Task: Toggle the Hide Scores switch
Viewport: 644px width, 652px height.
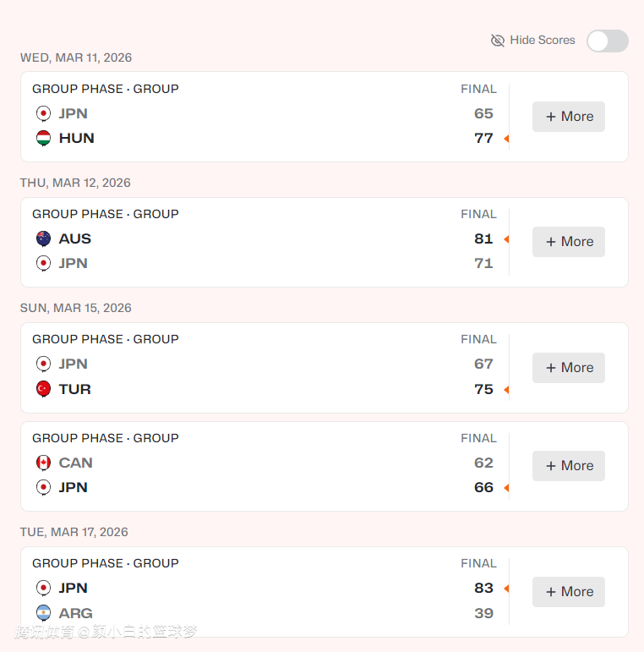Action: 607,41
